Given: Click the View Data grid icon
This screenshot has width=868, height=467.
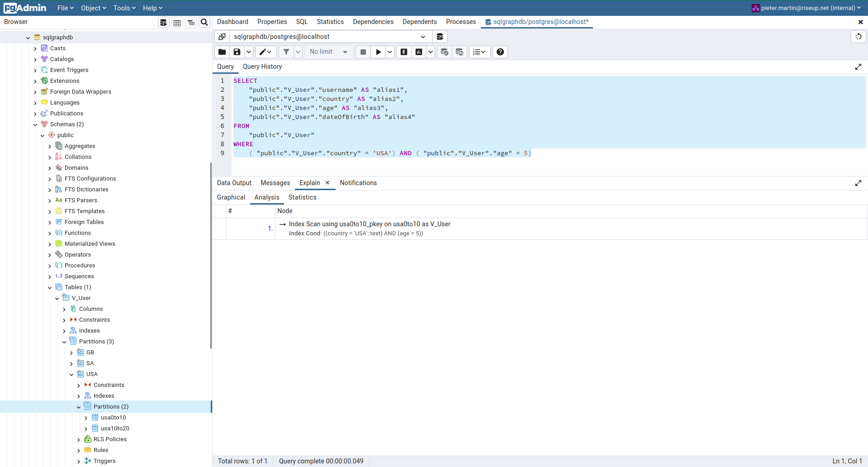Looking at the screenshot, I should 177,22.
